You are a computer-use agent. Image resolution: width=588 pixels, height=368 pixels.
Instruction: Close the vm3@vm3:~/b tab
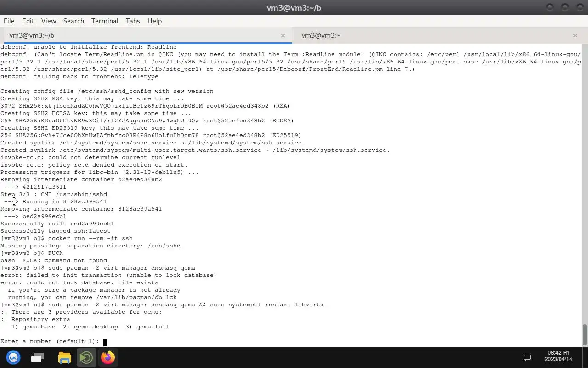[283, 35]
